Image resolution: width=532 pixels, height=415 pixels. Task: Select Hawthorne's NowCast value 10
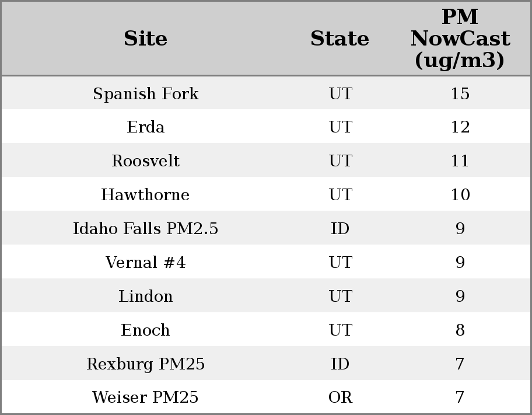coord(460,195)
